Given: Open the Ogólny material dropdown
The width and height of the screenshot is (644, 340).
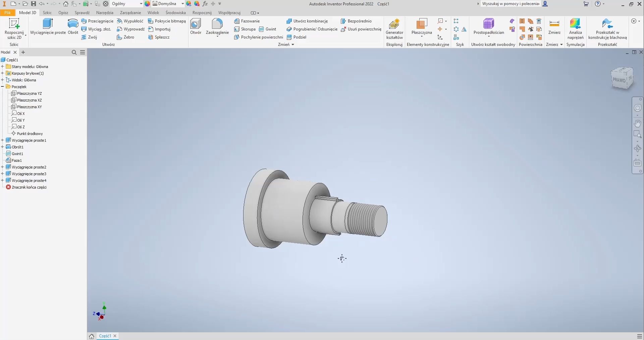Looking at the screenshot, I should [141, 4].
